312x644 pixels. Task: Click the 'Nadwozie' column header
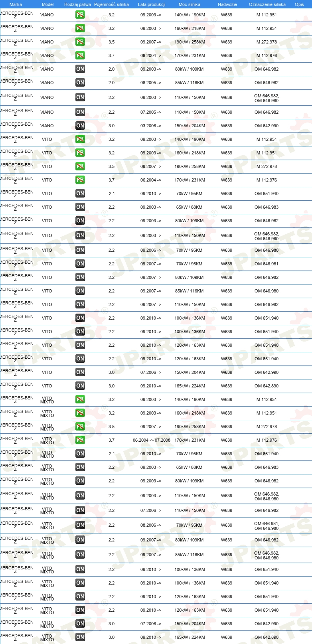[x=227, y=4]
